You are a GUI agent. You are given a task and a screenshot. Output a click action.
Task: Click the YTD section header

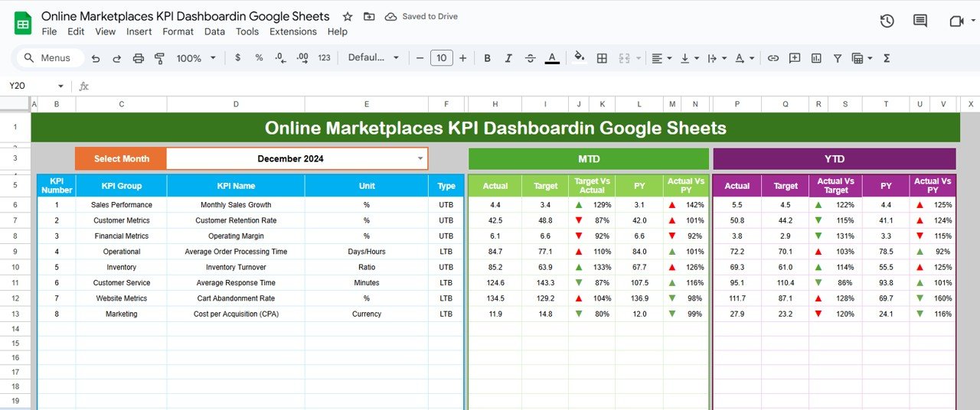click(x=835, y=159)
